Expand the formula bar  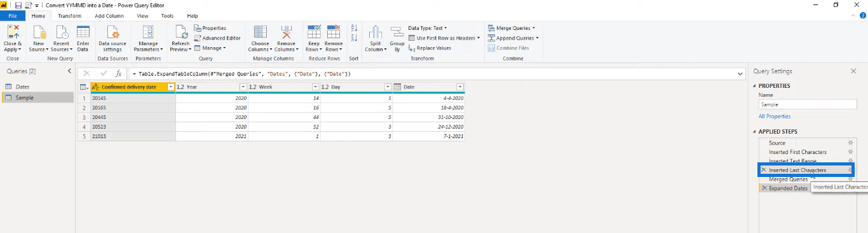(740, 74)
